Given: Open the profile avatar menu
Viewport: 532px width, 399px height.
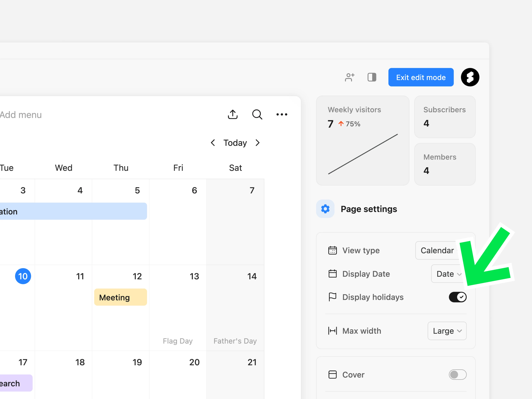Looking at the screenshot, I should pyautogui.click(x=470, y=77).
